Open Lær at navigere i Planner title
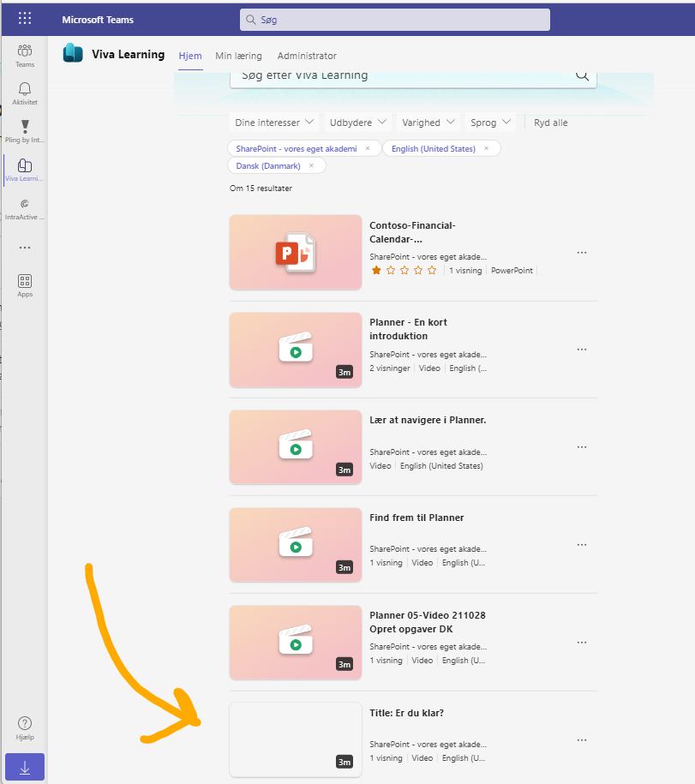Viewport: 695px width, 784px height. pos(428,420)
